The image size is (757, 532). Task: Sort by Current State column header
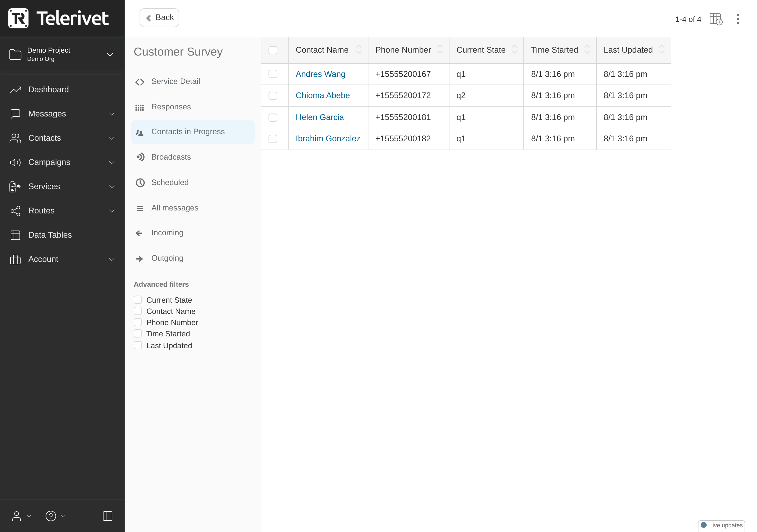(486, 50)
